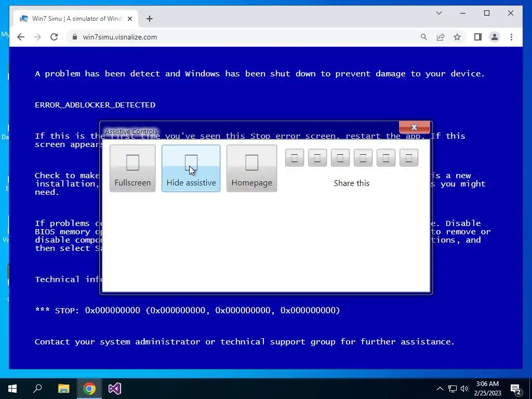Image resolution: width=532 pixels, height=399 pixels.
Task: Click the Fullscreen button in Assistive Controls
Action: click(x=132, y=168)
